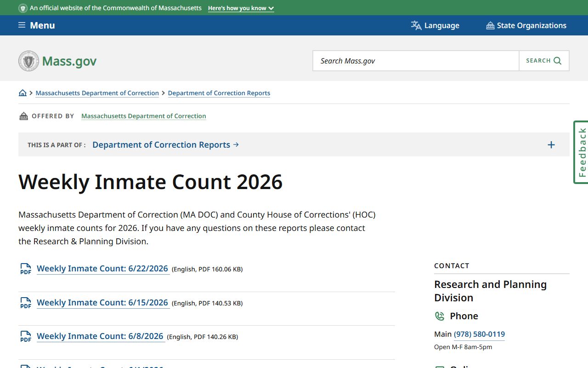Screen dimensions: 588x368
Task: Open Massachusetts Department of Correction breadcrumb
Action: pyautogui.click(x=97, y=93)
